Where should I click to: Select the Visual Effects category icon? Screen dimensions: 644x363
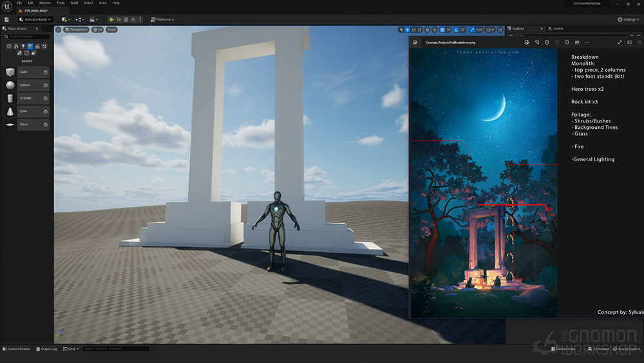44,46
